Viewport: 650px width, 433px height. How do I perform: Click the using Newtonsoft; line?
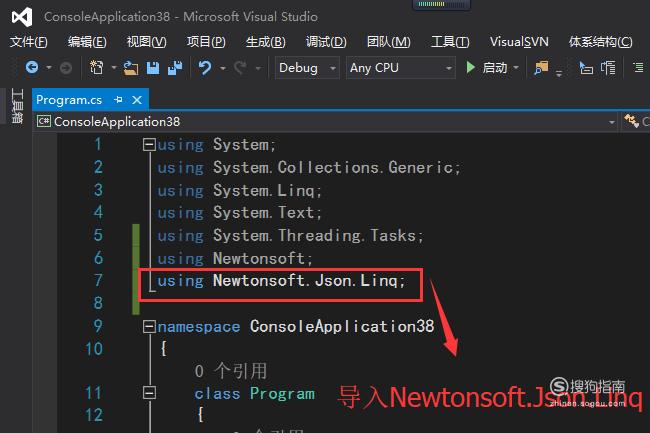coord(235,259)
